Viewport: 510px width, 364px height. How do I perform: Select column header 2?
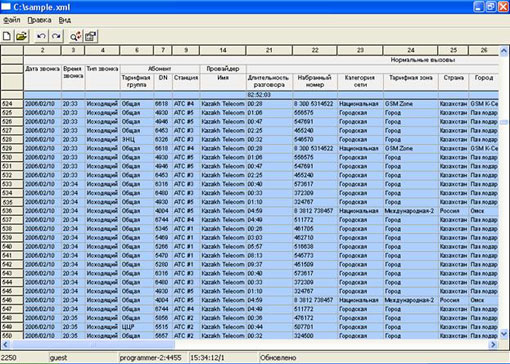[42, 50]
